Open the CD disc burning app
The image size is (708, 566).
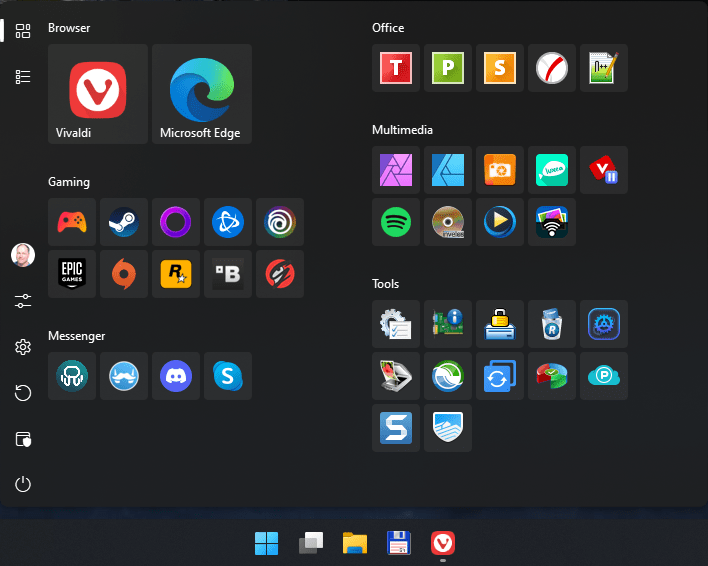447,222
